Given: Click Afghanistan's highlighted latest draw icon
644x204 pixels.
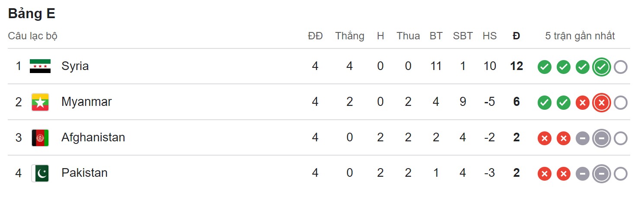Looking at the screenshot, I should (602, 138).
